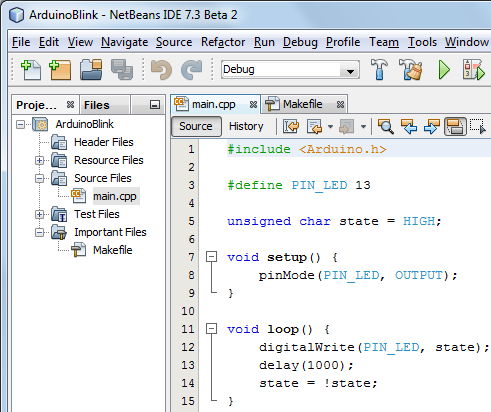Viewport: 491px width, 412px height.
Task: Fold the setup() function block
Action: (x=211, y=257)
